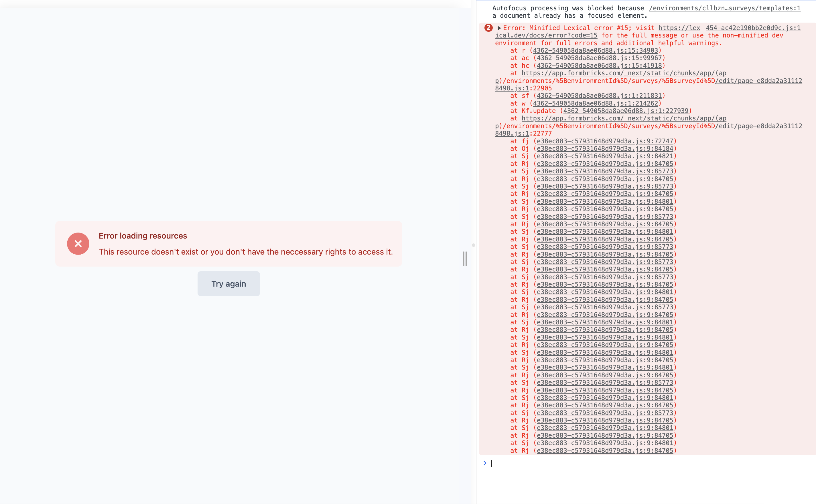Screen dimensions: 816x504
Task: Click the Try again button
Action: 228,284
